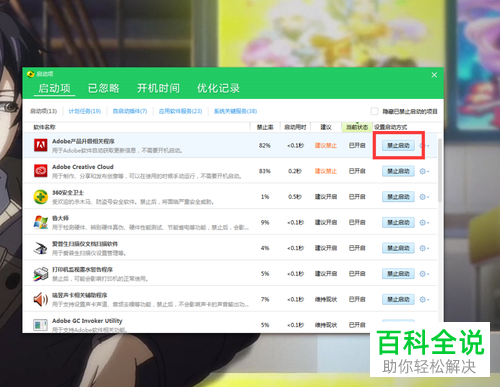Sort by the 建议 column header

pos(326,127)
